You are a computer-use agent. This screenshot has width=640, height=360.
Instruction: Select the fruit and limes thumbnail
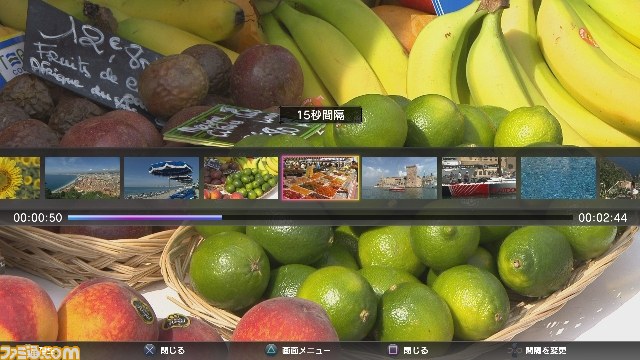pos(241,178)
